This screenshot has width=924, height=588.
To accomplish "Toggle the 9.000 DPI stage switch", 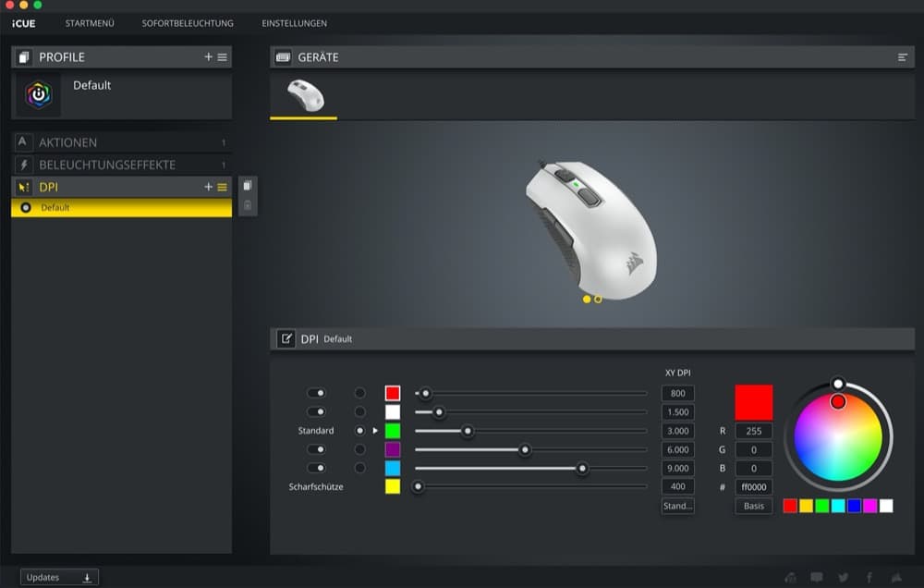I will click(316, 469).
